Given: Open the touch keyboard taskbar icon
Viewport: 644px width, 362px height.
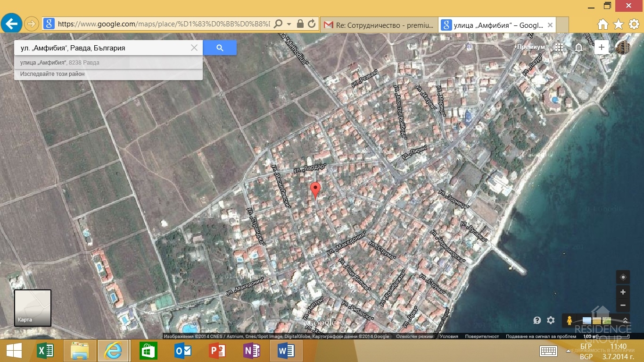Looking at the screenshot, I should 549,351.
